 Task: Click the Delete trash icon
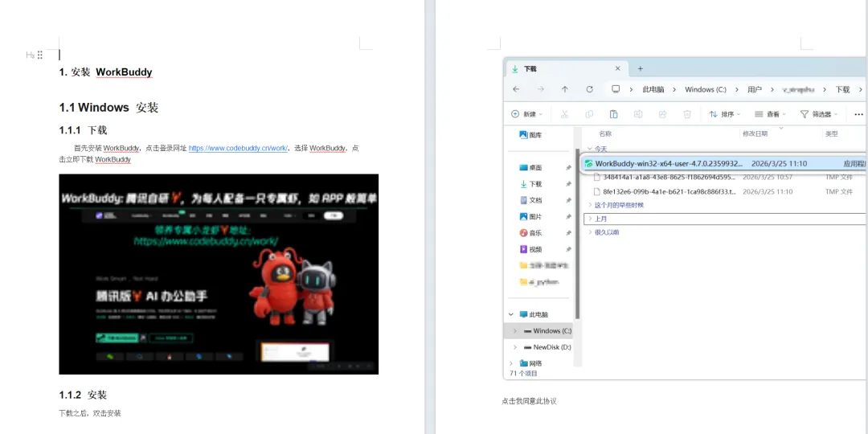[687, 114]
